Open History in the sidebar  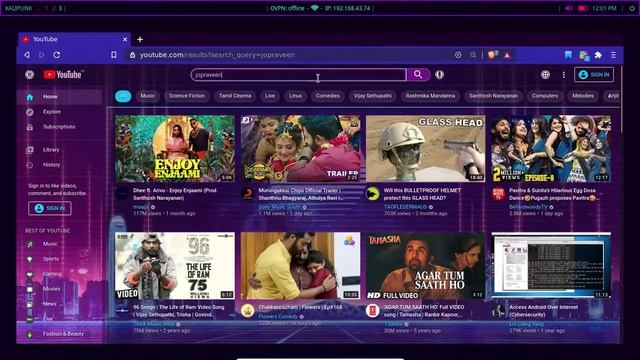coord(60,165)
